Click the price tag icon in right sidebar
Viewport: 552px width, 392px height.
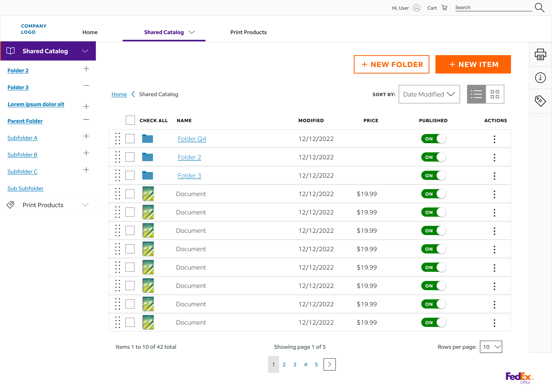click(x=540, y=101)
